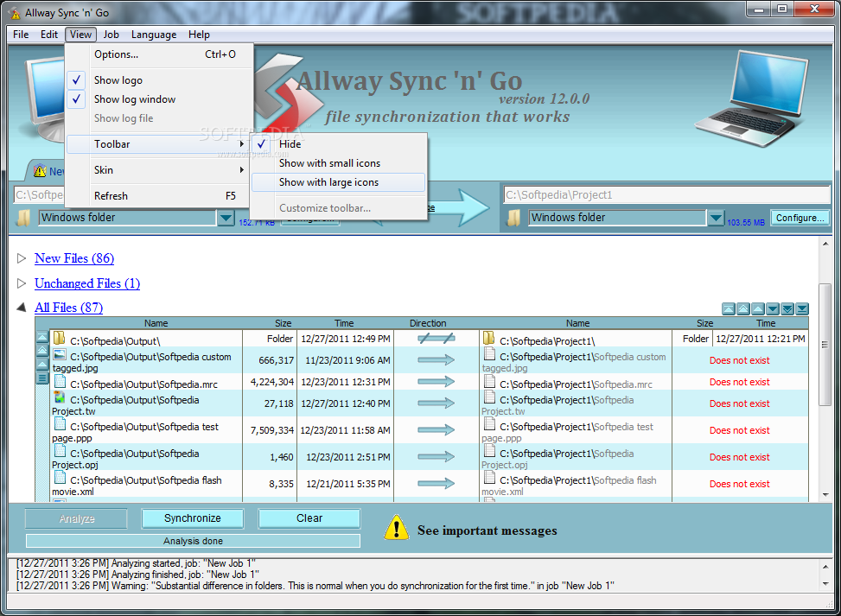841x616 pixels.
Task: Click the double-up arrow icon left of file list
Action: [42, 351]
